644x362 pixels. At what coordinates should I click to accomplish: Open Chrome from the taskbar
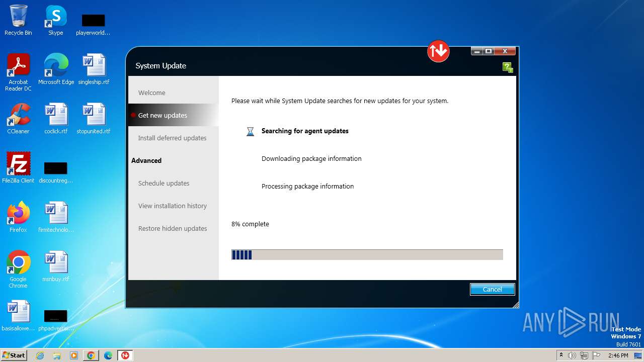pyautogui.click(x=91, y=355)
